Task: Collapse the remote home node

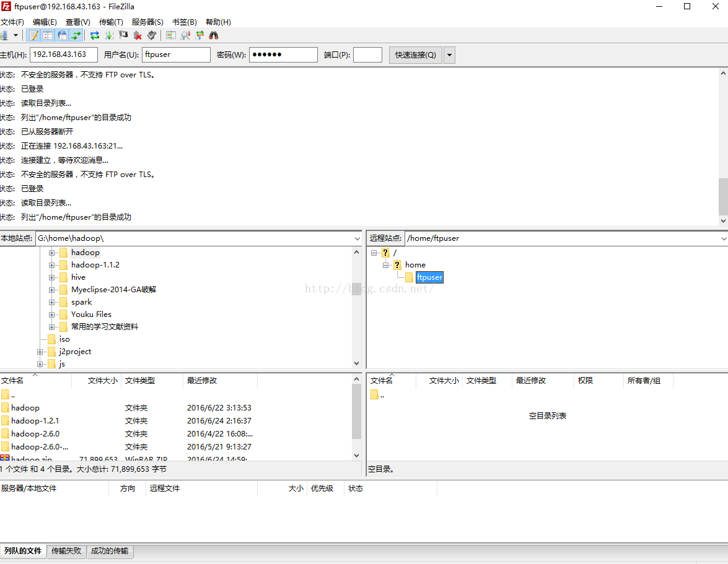Action: [385, 266]
